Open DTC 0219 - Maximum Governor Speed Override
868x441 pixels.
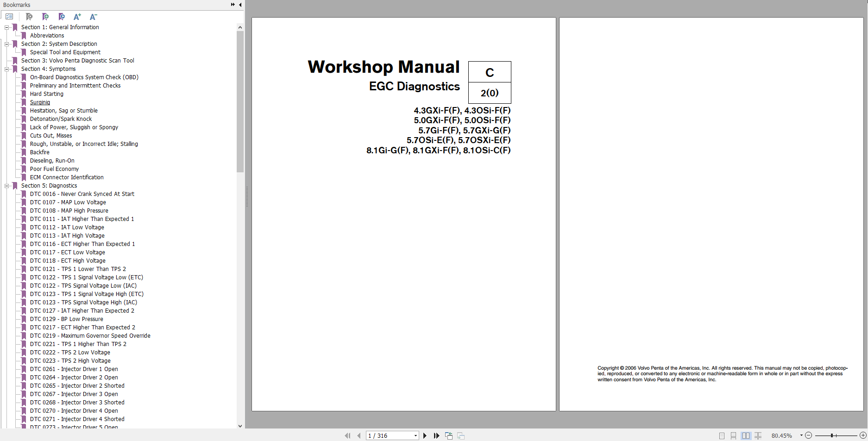pos(90,336)
